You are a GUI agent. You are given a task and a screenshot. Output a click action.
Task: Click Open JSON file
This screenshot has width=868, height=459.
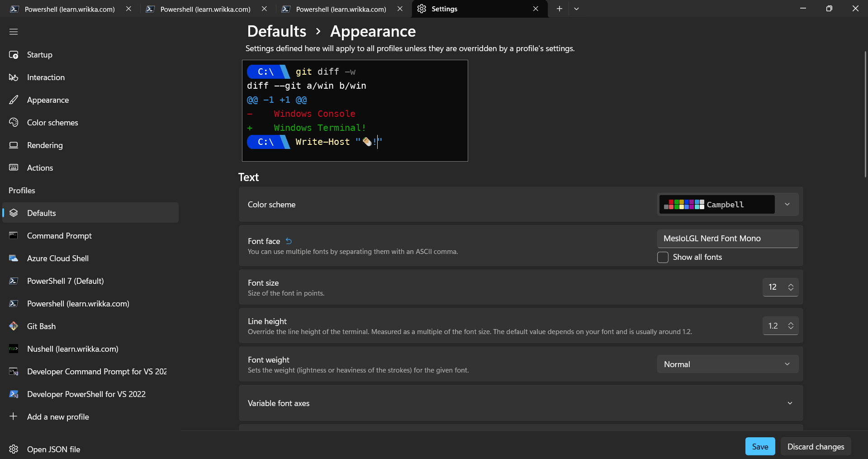(90, 449)
